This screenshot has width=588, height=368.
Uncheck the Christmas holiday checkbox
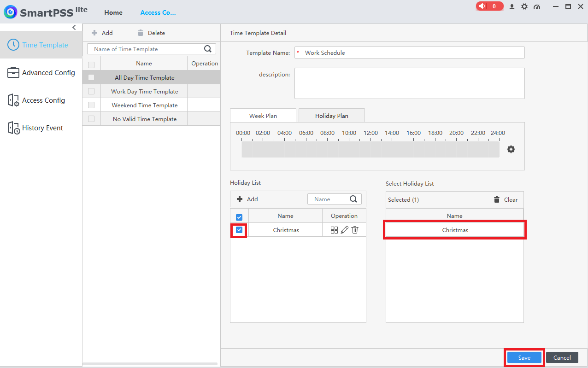[x=239, y=230]
